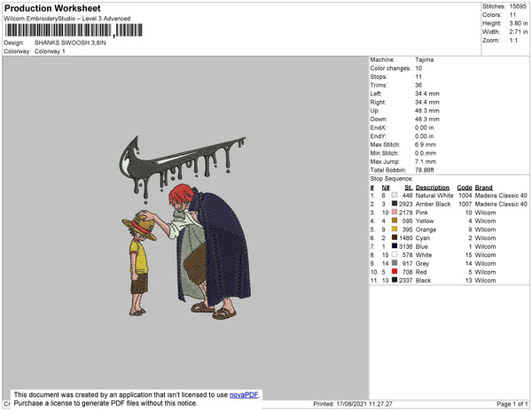This screenshot has height=411, width=532.
Task: Open the novaPDF link
Action: [x=244, y=395]
